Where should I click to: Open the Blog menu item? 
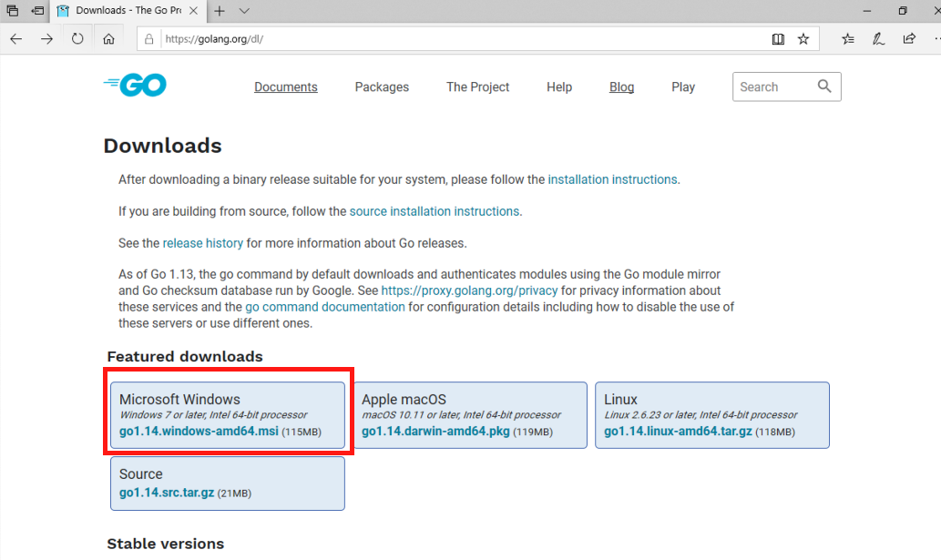tap(622, 87)
